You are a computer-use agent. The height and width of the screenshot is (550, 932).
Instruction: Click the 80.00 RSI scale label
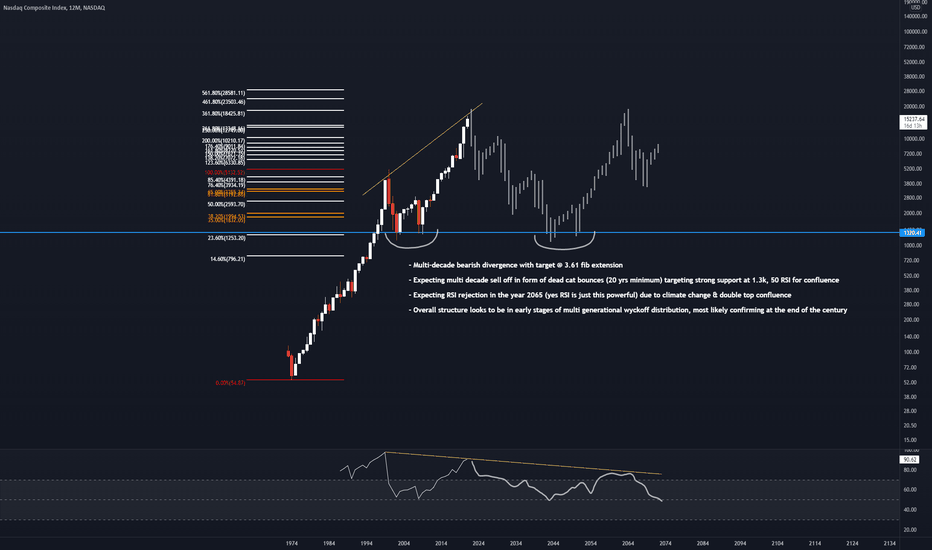tap(911, 470)
